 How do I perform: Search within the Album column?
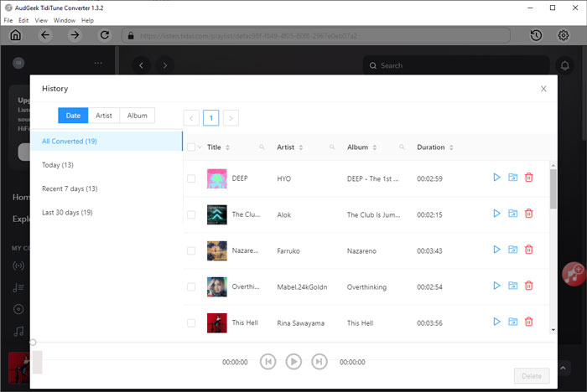(x=402, y=147)
